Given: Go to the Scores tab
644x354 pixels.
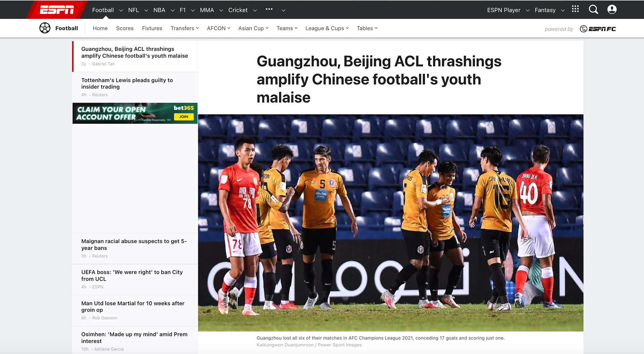Looking at the screenshot, I should [125, 28].
